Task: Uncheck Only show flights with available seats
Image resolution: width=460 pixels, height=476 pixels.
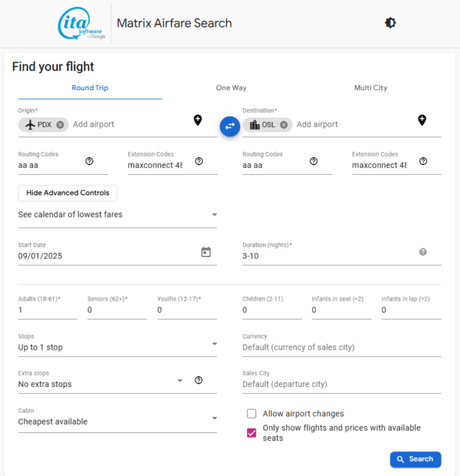Action: pos(251,433)
